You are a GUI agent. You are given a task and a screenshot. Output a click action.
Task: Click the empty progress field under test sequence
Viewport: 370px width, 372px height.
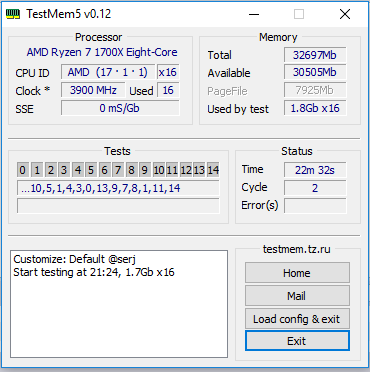(118, 206)
